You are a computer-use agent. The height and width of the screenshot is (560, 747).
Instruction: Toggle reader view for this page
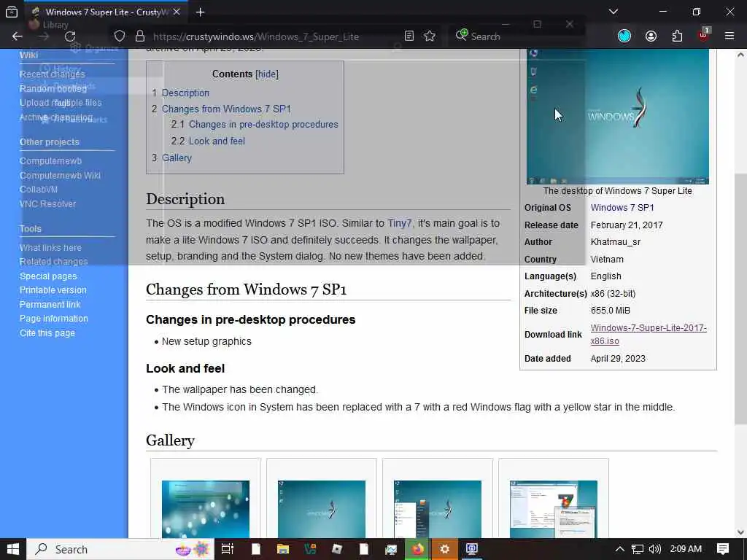(x=409, y=36)
